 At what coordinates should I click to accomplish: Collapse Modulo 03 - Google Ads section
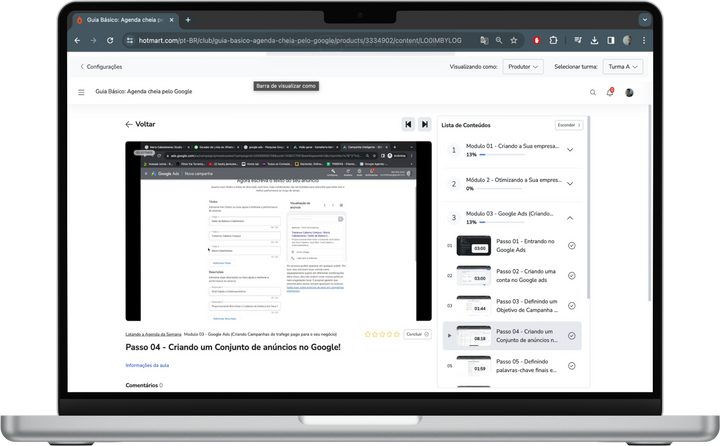point(570,217)
